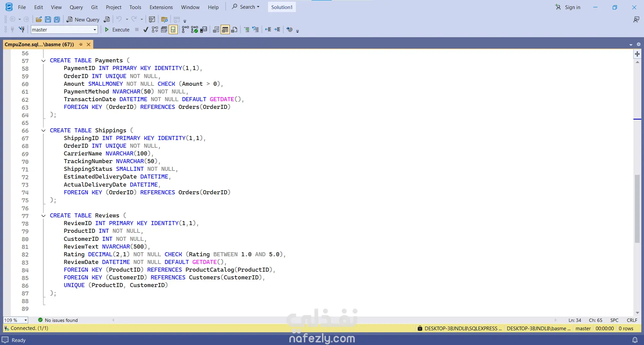This screenshot has height=345, width=644.
Task: Open the Query Options icon
Action: pos(164,29)
